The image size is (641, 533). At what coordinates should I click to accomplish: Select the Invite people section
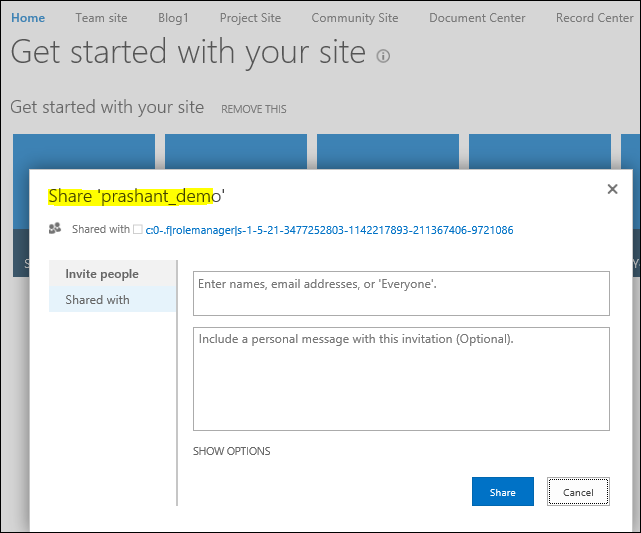click(x=102, y=274)
